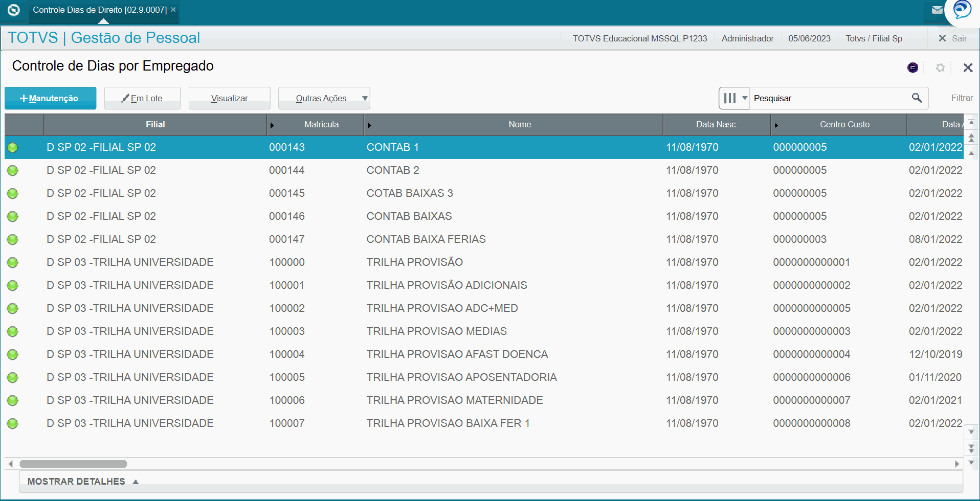Select matricula cell 100006
The height and width of the screenshot is (501, 980).
pos(287,400)
